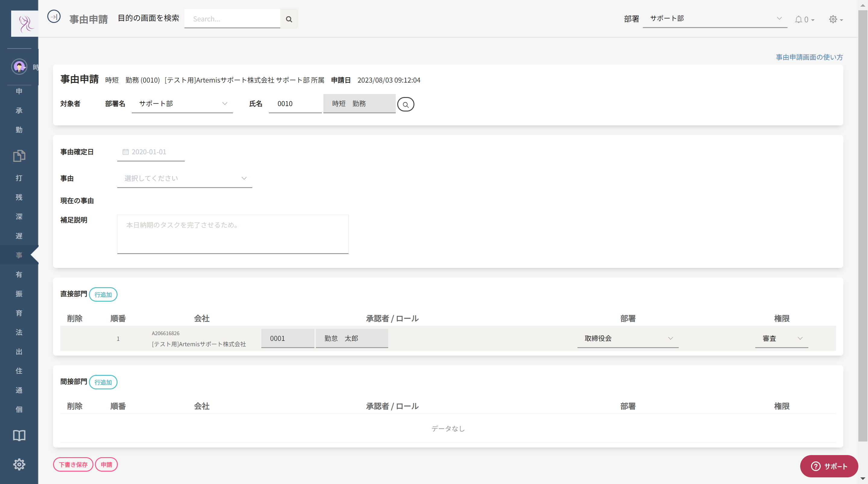Click 行追加 button for 直接部門

tap(103, 294)
